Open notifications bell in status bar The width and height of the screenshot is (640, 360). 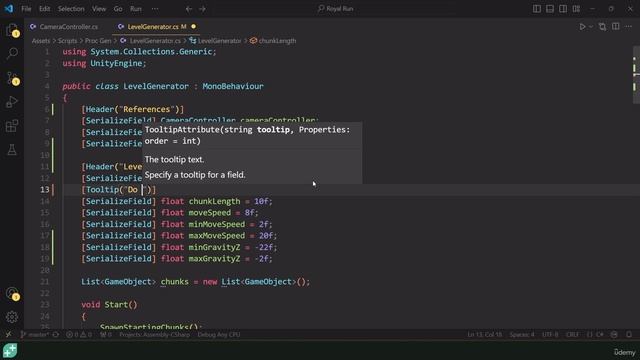click(x=629, y=335)
